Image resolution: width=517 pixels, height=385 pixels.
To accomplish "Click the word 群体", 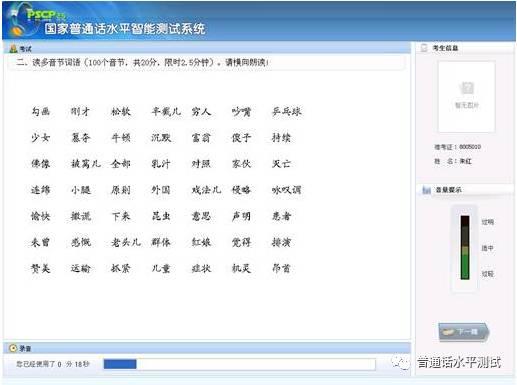I will coord(161,242).
